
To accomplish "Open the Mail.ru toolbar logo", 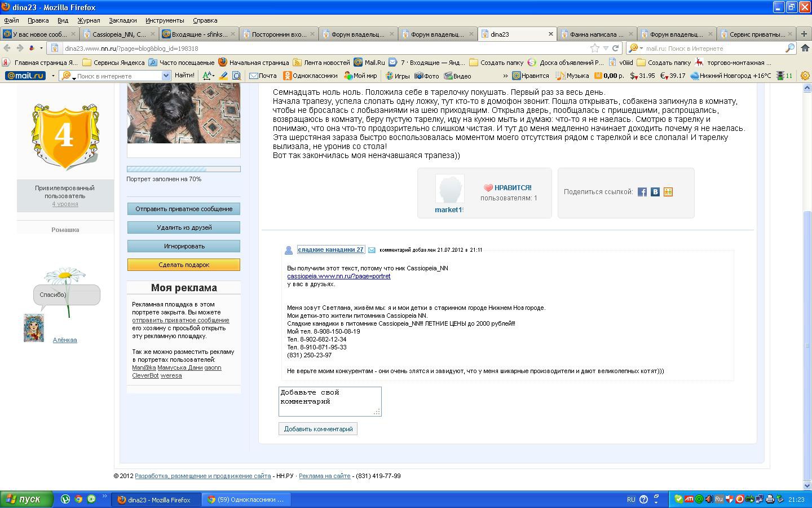I will point(25,76).
